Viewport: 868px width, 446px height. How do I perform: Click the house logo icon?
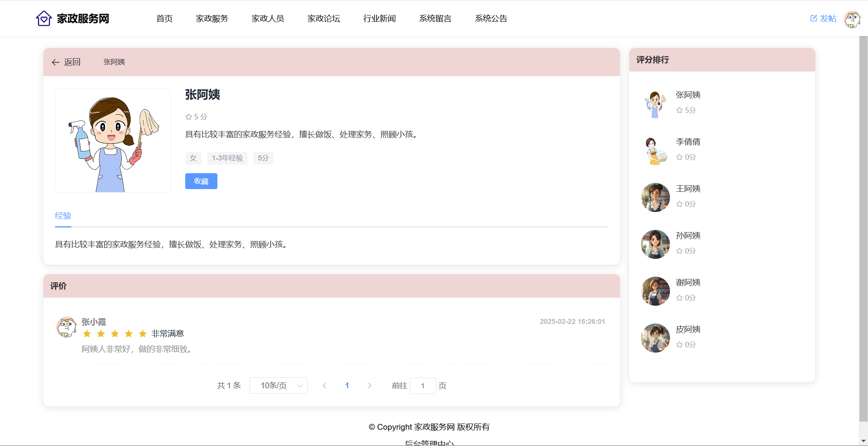coord(44,18)
